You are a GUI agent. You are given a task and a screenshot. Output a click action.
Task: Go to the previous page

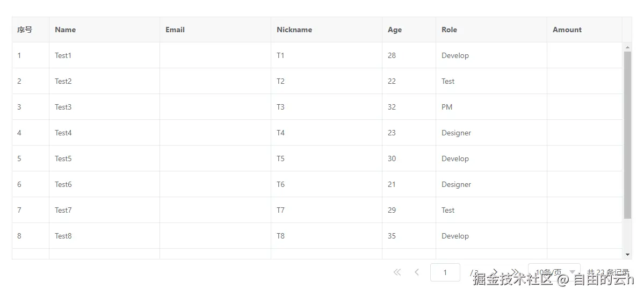click(x=417, y=272)
